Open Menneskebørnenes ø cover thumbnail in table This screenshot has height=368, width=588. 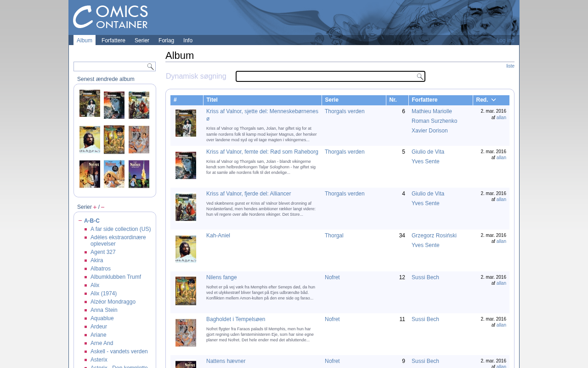186,123
